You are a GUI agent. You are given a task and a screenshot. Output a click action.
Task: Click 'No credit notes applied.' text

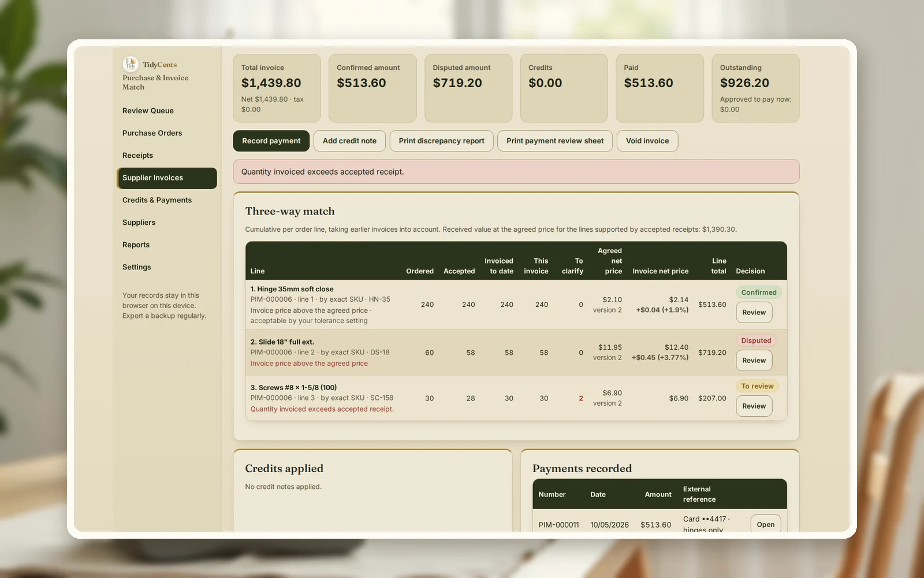(283, 487)
